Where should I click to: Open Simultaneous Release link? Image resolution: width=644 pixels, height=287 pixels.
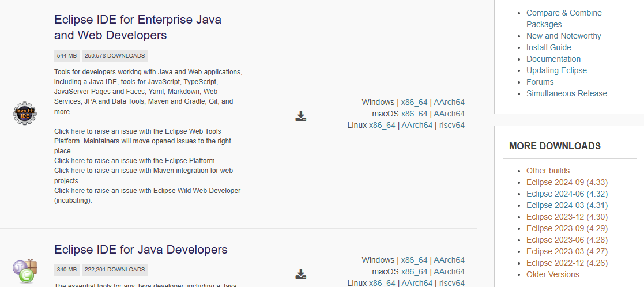tap(566, 93)
